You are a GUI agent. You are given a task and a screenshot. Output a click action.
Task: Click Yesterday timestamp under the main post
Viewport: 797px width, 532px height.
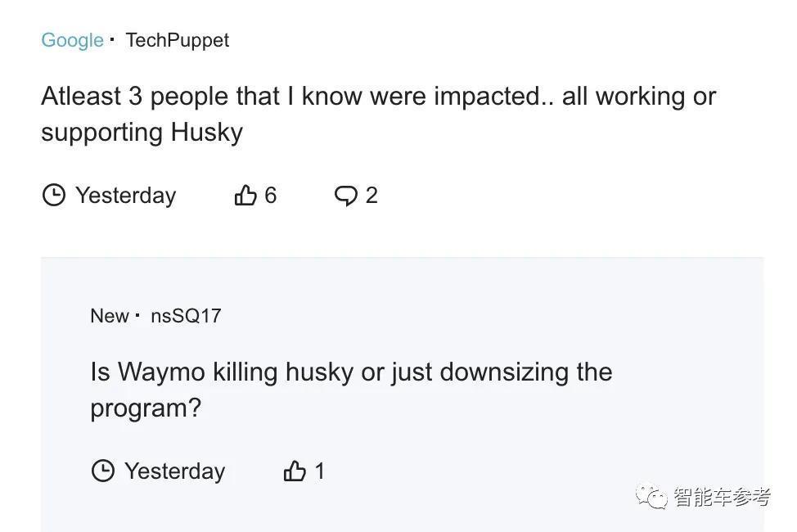124,195
